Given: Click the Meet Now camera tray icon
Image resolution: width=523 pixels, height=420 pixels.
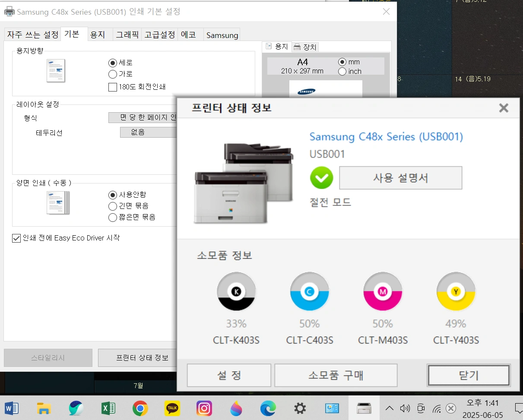Looking at the screenshot, I should tap(421, 408).
